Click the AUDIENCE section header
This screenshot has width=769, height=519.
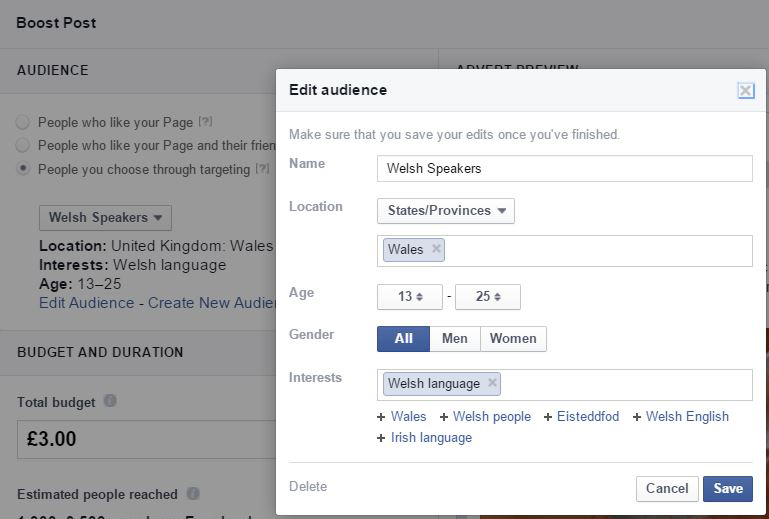click(53, 70)
